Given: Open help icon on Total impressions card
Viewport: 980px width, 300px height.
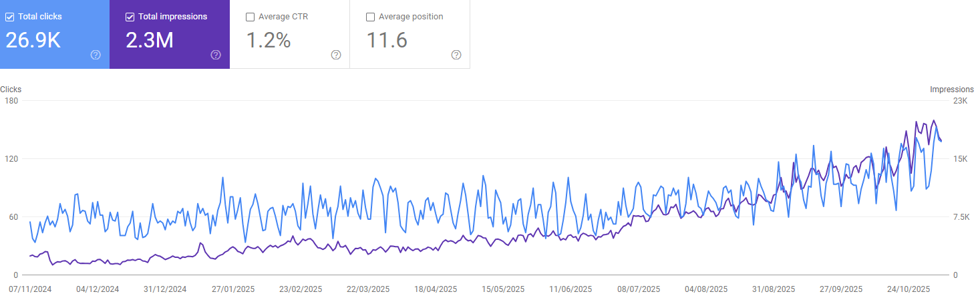Looking at the screenshot, I should click(216, 55).
